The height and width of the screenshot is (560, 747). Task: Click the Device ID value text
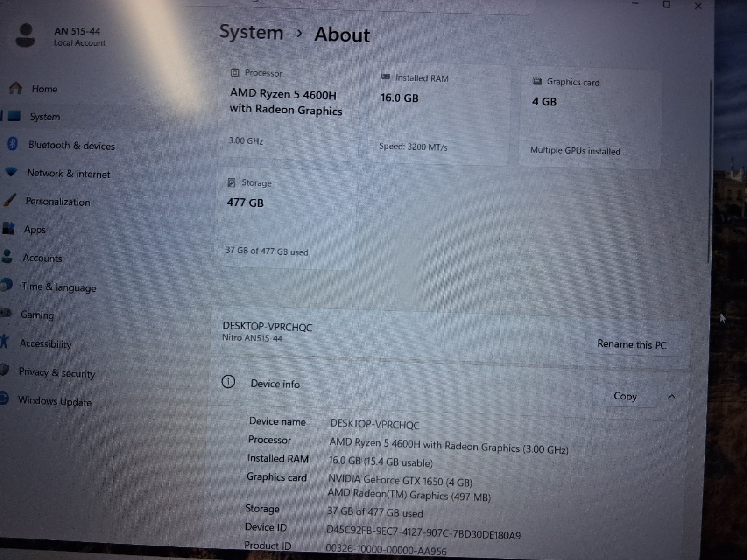(x=423, y=532)
